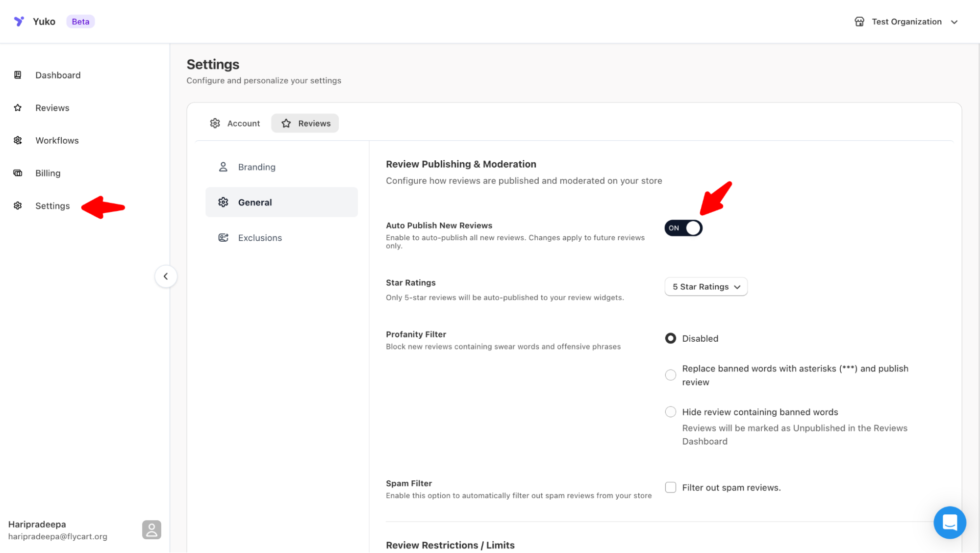
Task: Click the Beta badge next to Yuko
Action: [x=80, y=22]
